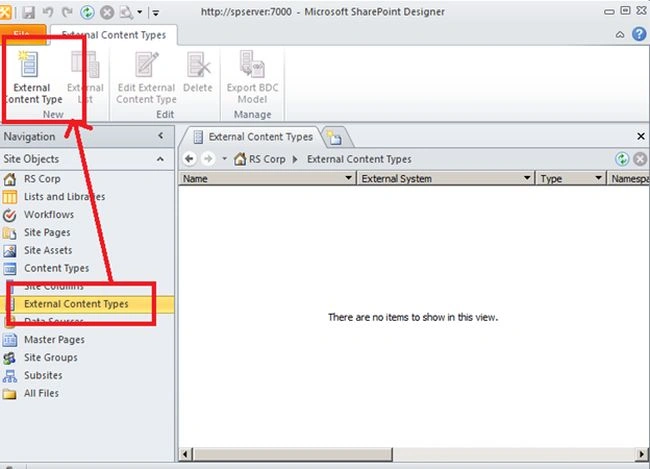Click External Content Types in the breadcrumb
Viewport: 650px width, 469px height.
click(x=359, y=159)
